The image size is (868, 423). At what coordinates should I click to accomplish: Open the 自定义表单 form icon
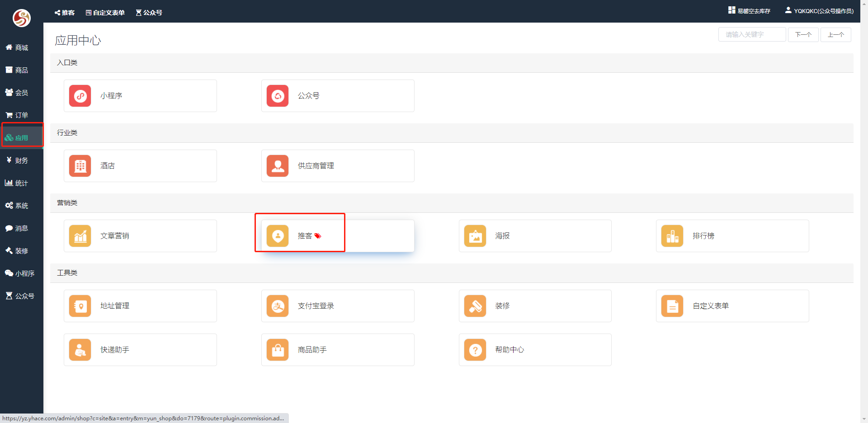672,306
